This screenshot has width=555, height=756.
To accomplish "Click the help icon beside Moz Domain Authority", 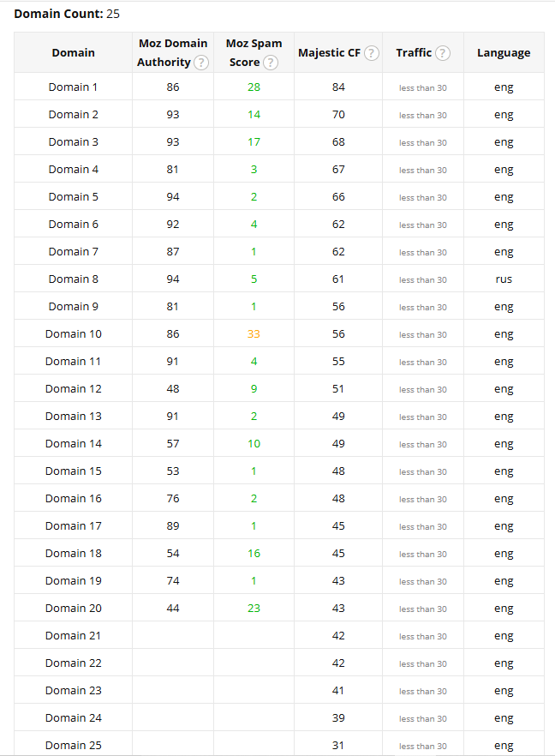I will (x=201, y=63).
